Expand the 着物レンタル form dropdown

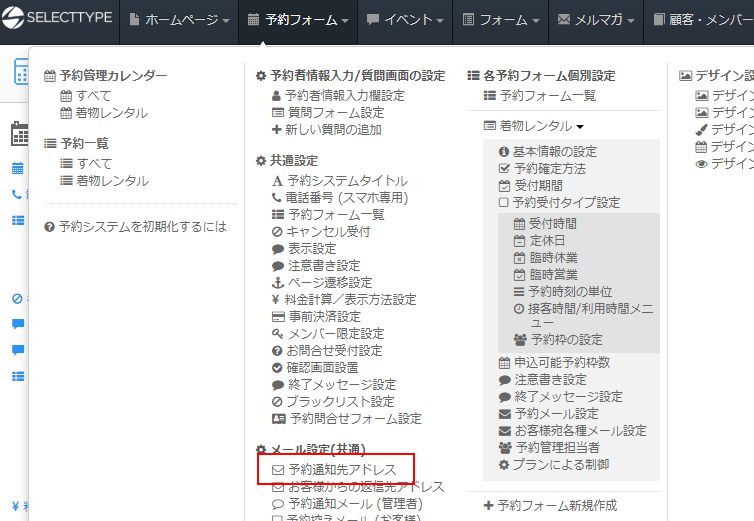(x=534, y=126)
